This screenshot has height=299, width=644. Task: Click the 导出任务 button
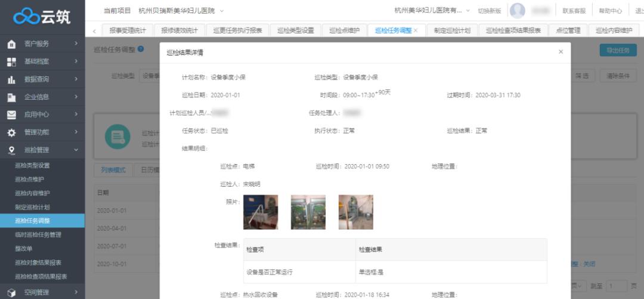coord(618,50)
